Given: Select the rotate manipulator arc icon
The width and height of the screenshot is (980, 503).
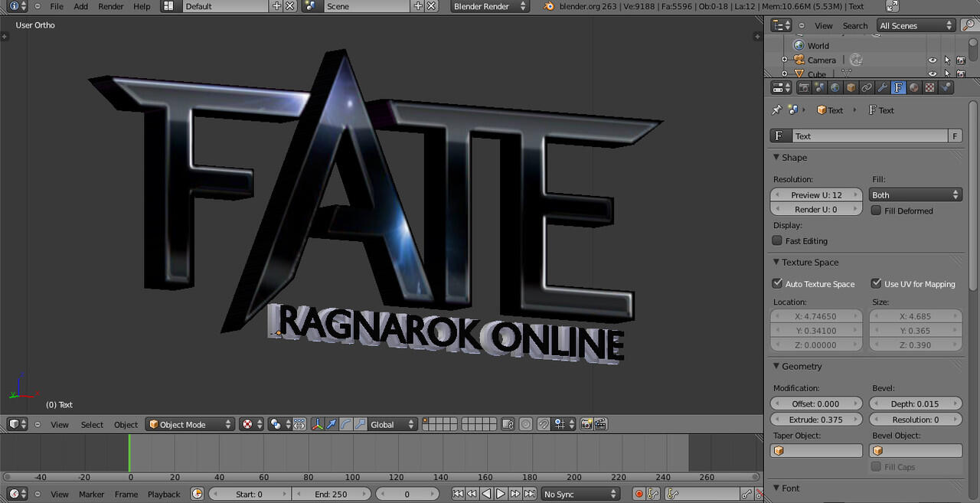Looking at the screenshot, I should tap(346, 424).
